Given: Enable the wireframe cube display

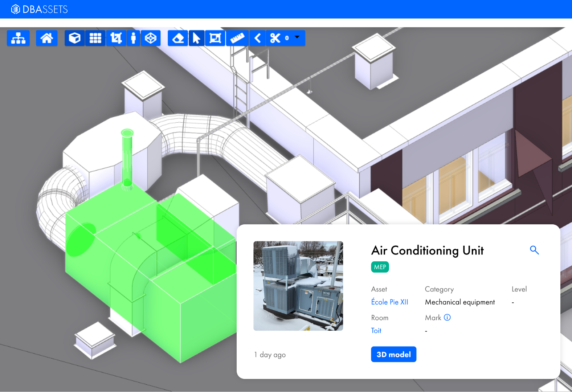Looking at the screenshot, I should click(151, 38).
